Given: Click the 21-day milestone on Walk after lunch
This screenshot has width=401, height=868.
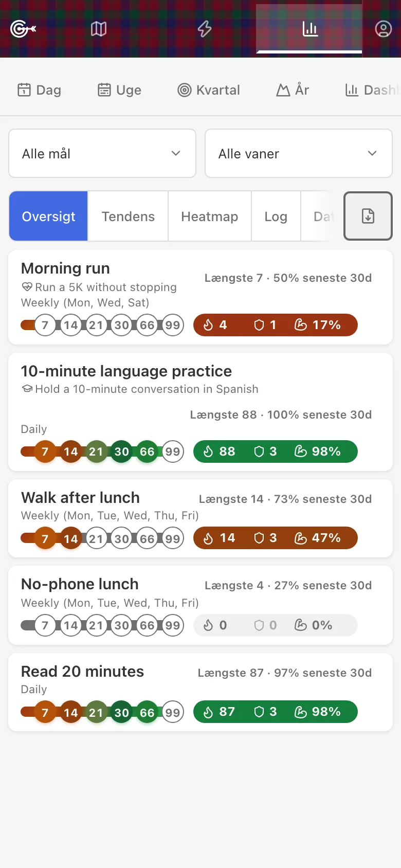Looking at the screenshot, I should (96, 538).
